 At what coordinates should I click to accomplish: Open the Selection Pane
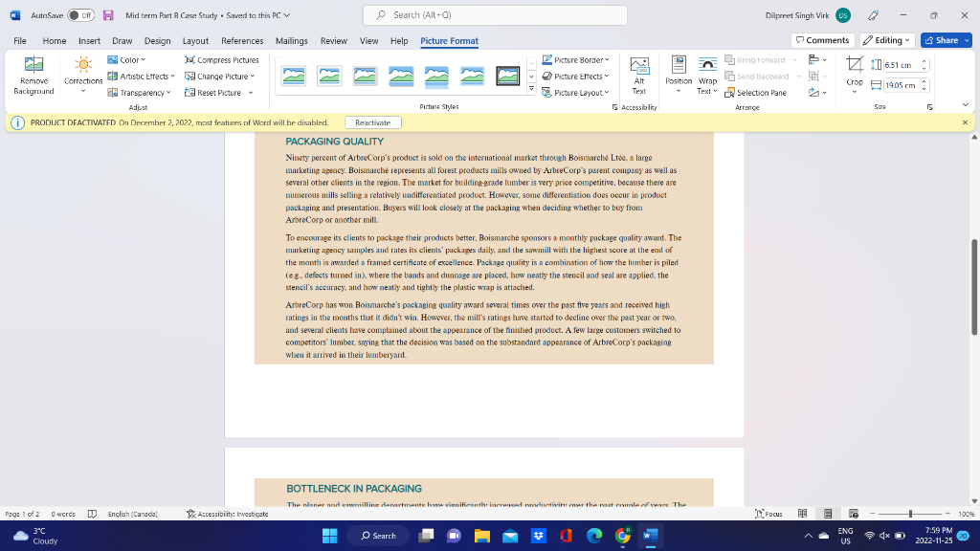pos(756,93)
